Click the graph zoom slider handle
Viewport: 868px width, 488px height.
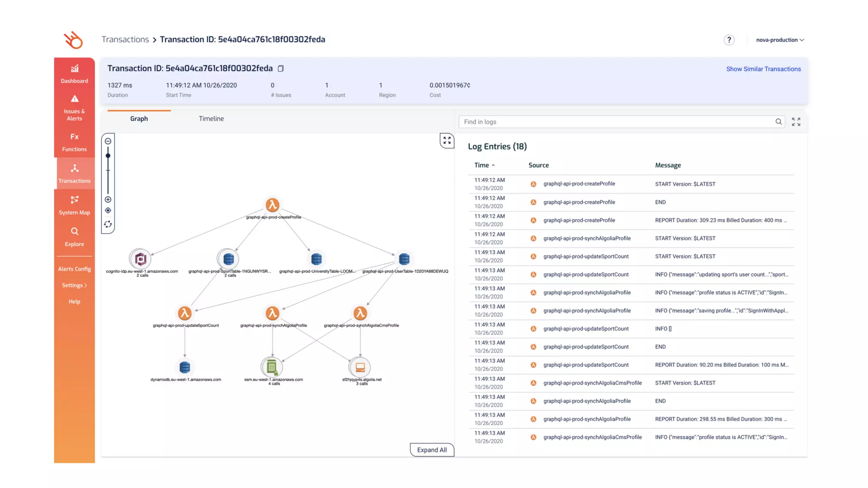[x=108, y=156]
